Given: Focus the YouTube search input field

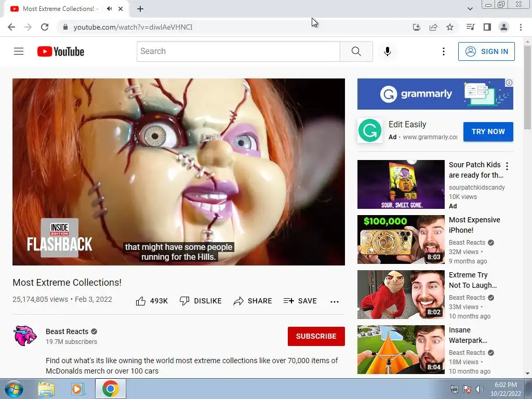Looking at the screenshot, I should [x=238, y=51].
